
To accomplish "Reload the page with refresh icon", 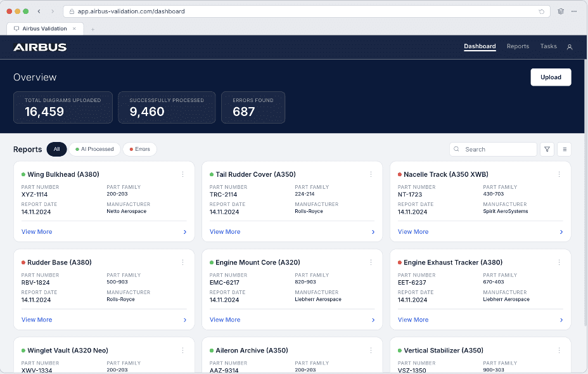I will pos(542,11).
